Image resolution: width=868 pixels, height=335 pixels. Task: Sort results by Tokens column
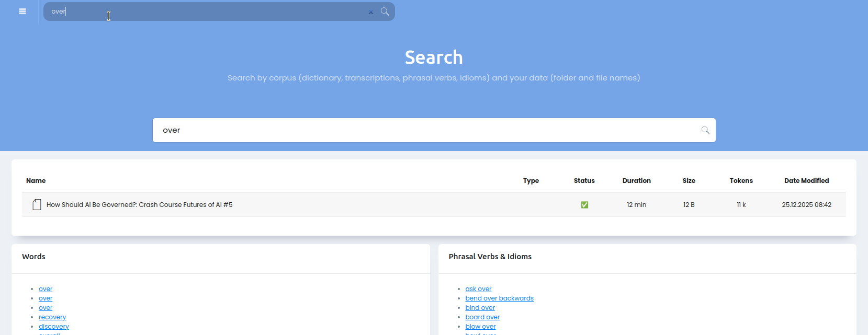[741, 181]
